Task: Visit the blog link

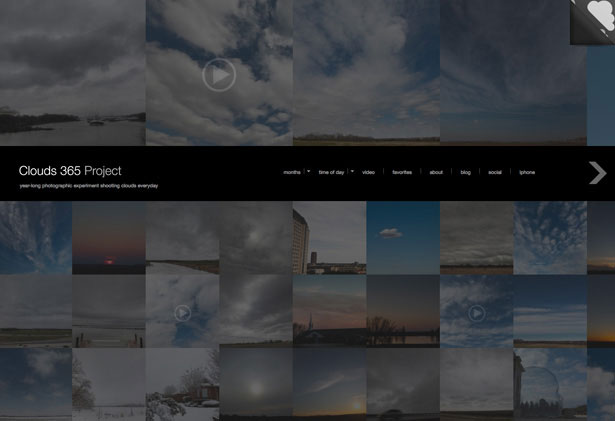Action: click(x=466, y=172)
